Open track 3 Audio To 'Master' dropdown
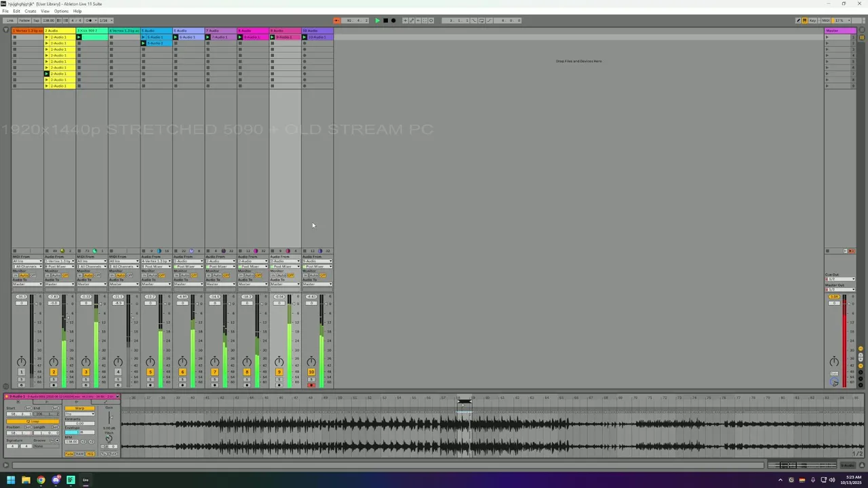868x488 pixels. point(92,284)
